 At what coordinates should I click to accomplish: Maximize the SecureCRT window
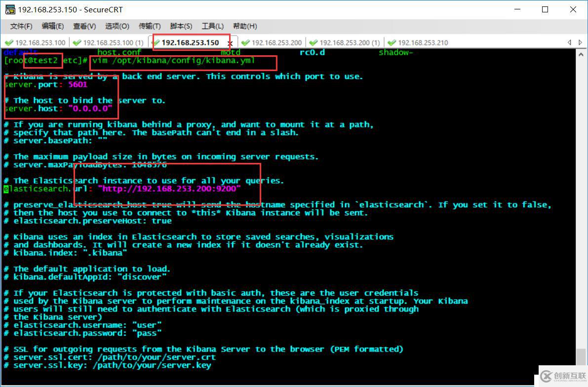tap(545, 9)
